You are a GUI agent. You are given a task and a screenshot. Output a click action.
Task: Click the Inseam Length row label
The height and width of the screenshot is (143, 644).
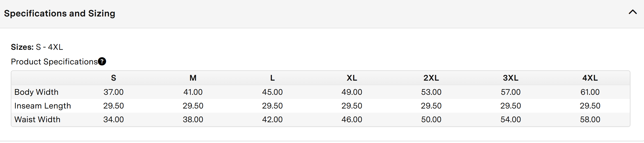click(x=43, y=106)
